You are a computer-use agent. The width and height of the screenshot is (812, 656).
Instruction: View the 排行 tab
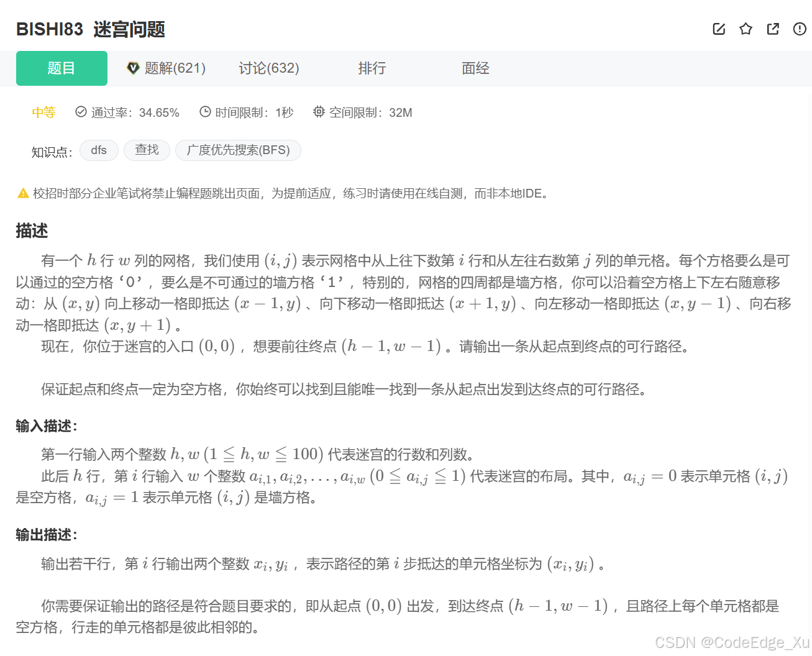pos(372,68)
